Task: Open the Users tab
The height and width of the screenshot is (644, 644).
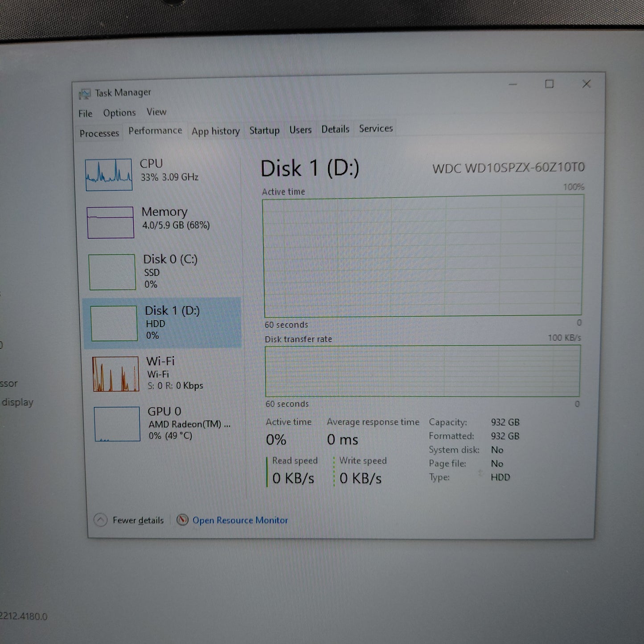Action: coord(300,130)
